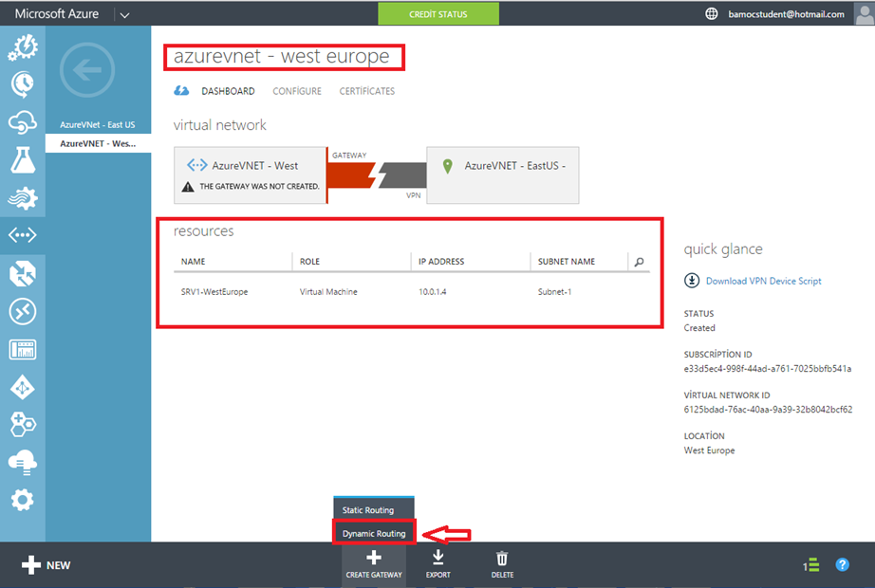Open the notifications list icon in the bottom bar
Screen dimensions: 875x588
tap(810, 565)
